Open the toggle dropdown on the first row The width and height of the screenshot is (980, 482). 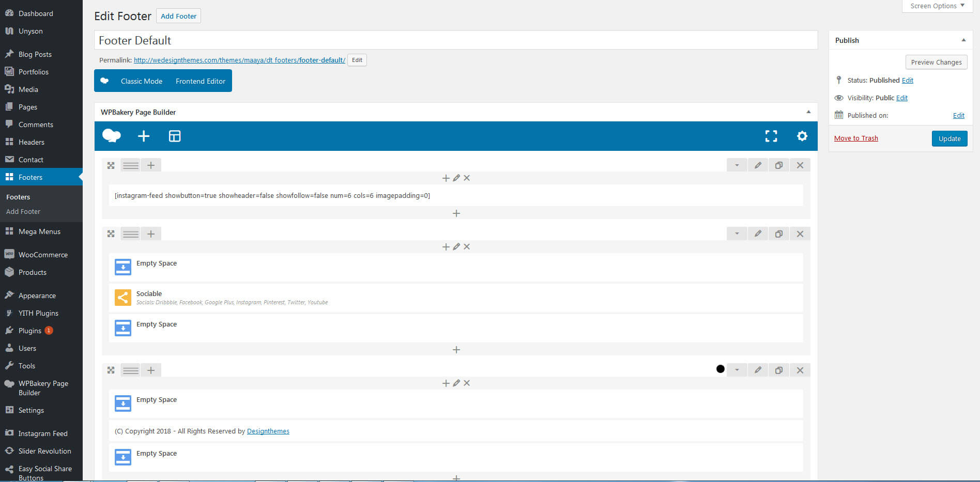point(737,165)
